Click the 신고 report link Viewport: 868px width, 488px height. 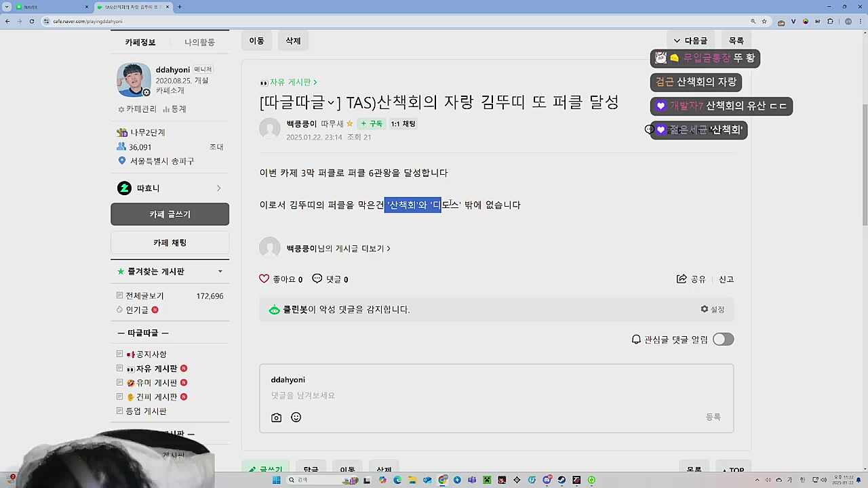point(726,279)
